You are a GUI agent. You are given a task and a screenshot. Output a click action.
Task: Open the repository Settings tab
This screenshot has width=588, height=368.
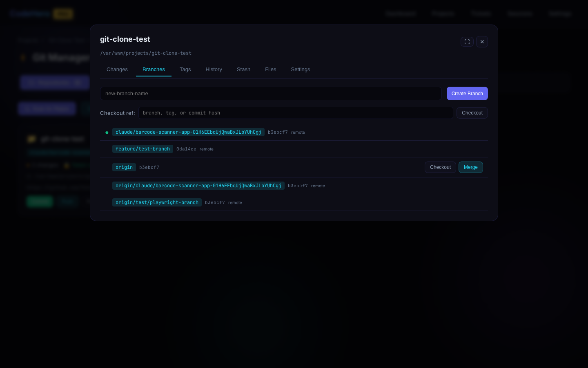pyautogui.click(x=300, y=70)
